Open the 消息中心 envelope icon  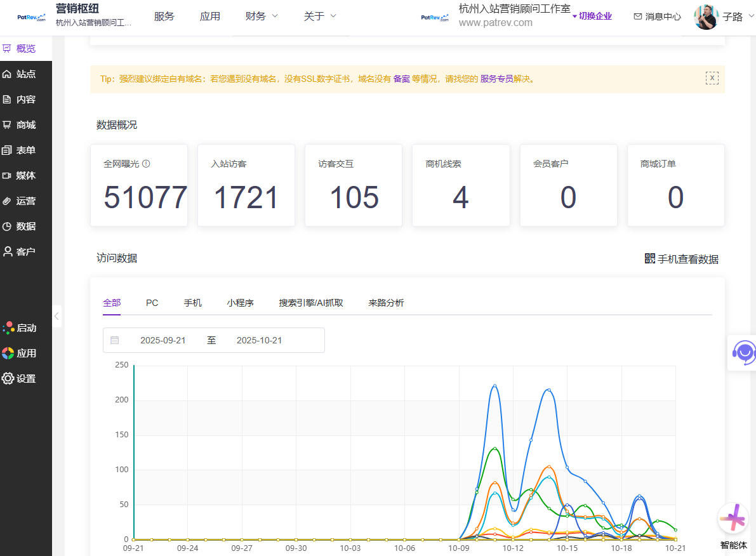(637, 17)
